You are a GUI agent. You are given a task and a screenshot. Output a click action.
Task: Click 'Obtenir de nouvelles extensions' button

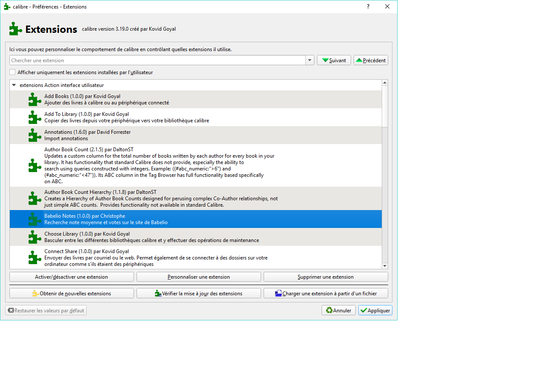coord(72,293)
